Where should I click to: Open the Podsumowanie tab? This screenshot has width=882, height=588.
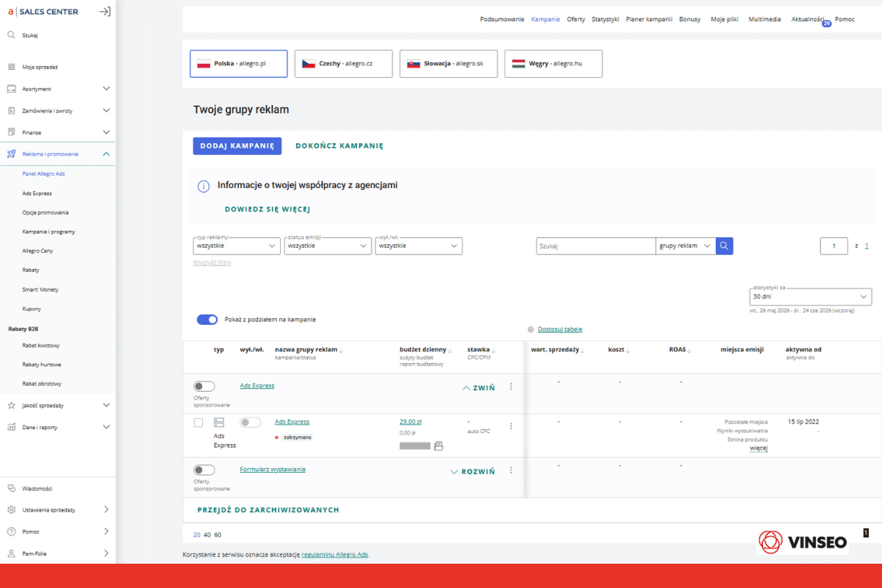pos(502,19)
